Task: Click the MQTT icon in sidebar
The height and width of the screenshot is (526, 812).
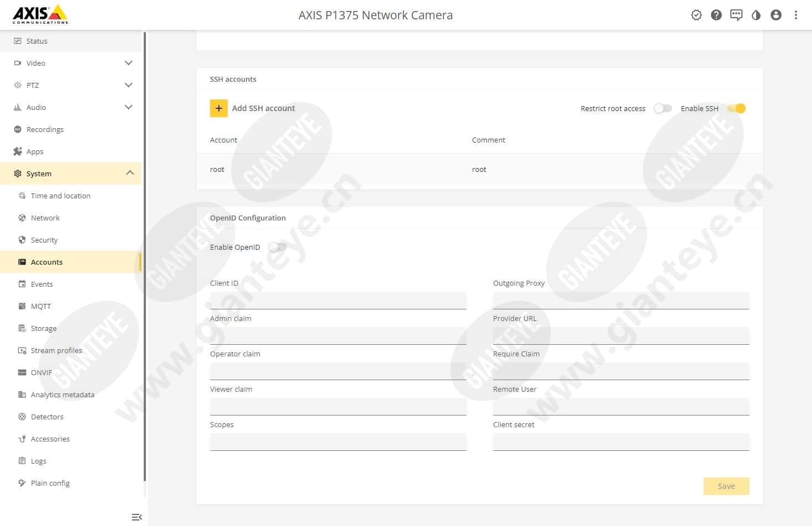Action: point(22,306)
